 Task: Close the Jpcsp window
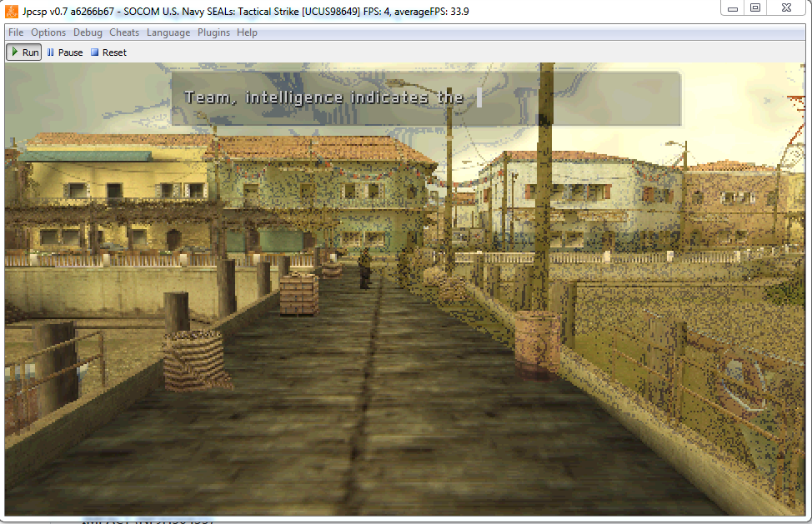(x=786, y=8)
